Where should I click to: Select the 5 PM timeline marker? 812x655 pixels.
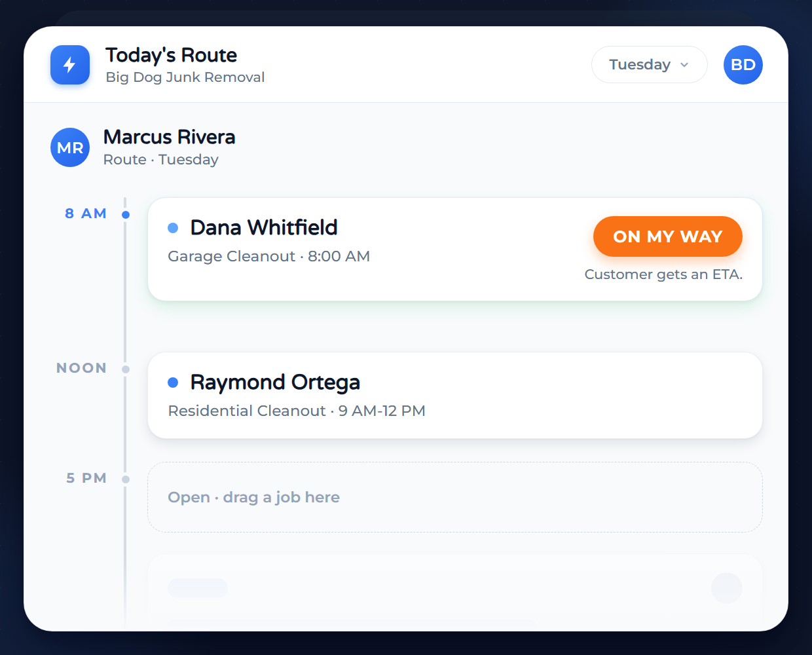126,479
